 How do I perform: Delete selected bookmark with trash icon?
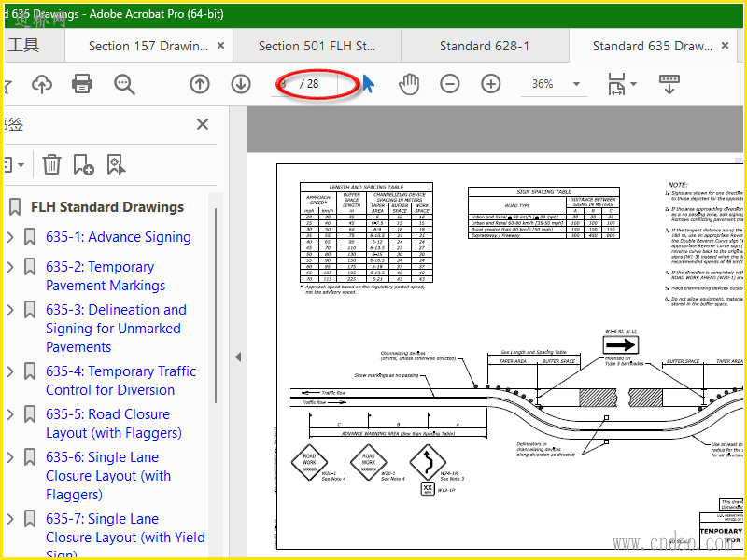[51, 165]
